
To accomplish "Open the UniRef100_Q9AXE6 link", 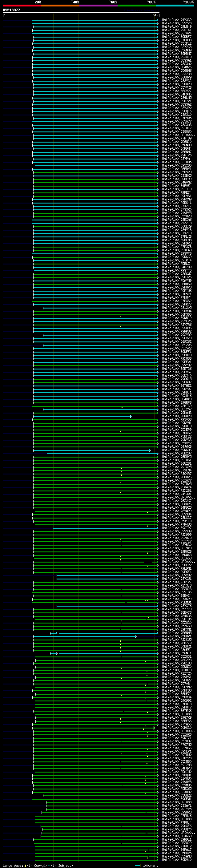I will pos(177,826).
